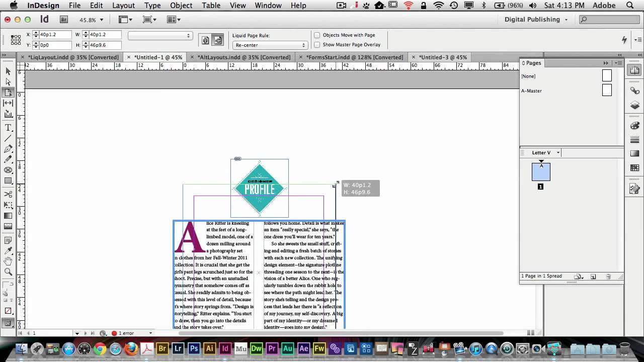Select the page 1 thumbnail in Pages panel
The height and width of the screenshot is (362, 644).
coord(541,172)
